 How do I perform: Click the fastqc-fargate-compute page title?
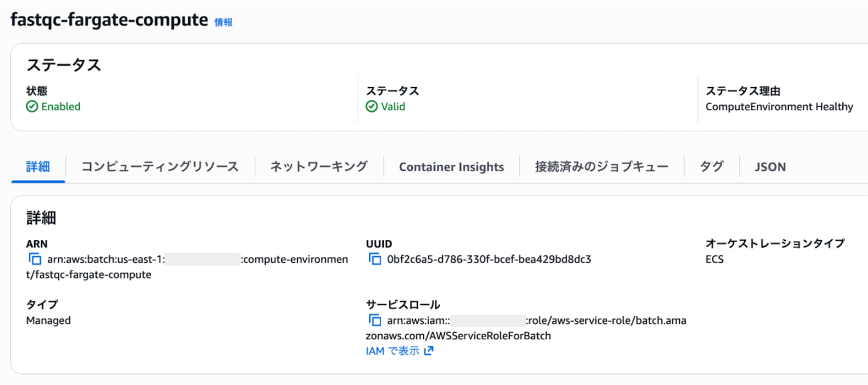[109, 20]
